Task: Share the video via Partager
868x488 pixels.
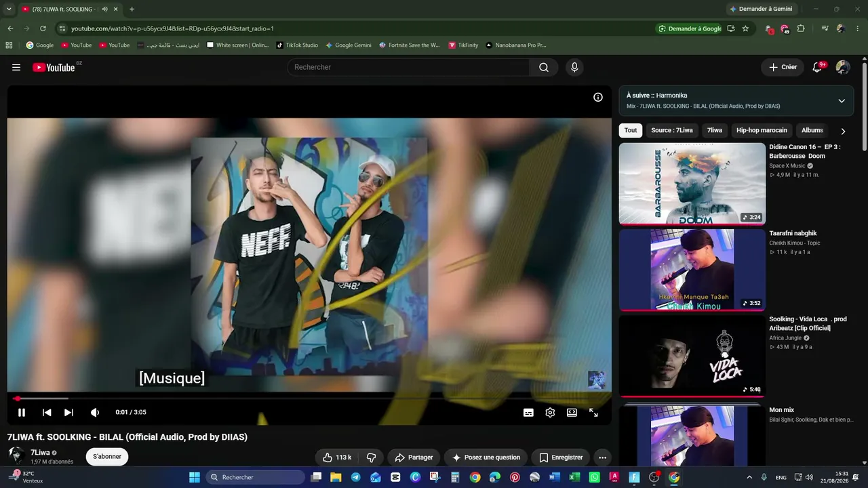Action: tap(414, 457)
